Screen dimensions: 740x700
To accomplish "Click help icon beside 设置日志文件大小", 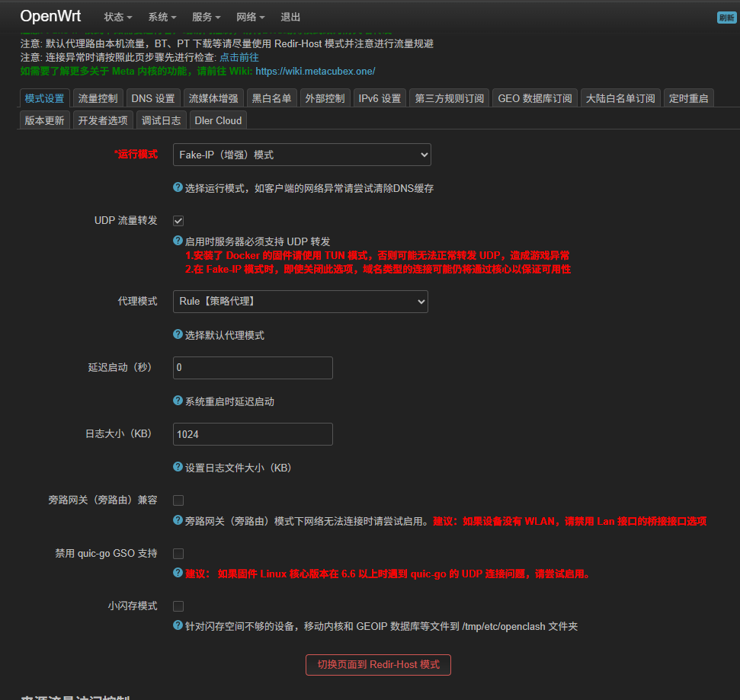I will click(178, 467).
